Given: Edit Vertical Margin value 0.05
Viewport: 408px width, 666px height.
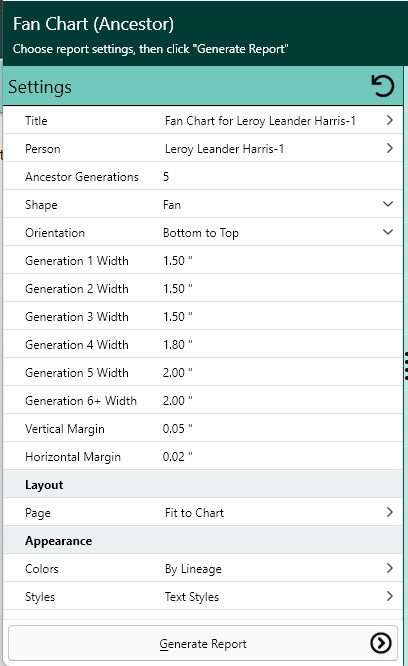Looking at the screenshot, I should pyautogui.click(x=177, y=429).
